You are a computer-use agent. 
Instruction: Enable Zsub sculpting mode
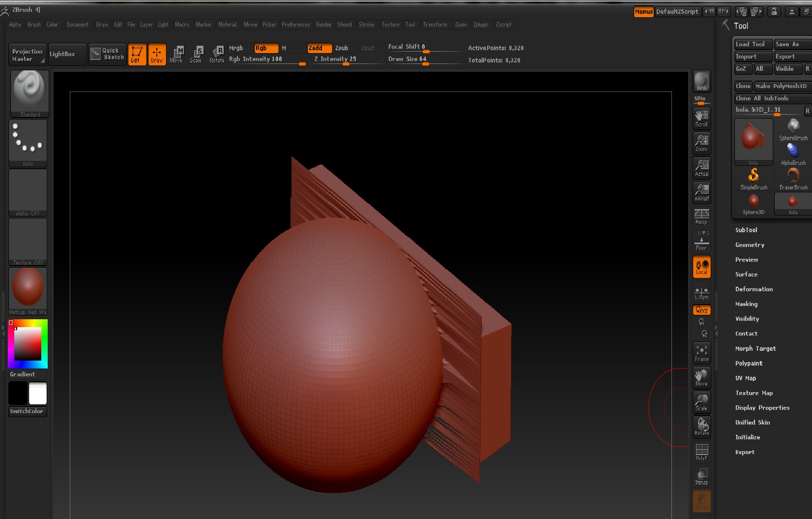pyautogui.click(x=342, y=48)
